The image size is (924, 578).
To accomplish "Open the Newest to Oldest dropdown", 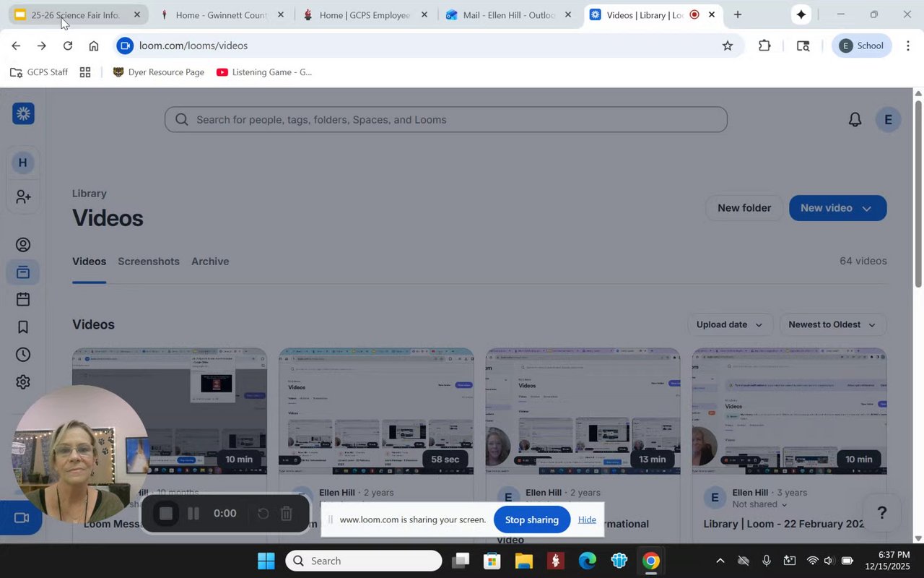I will click(833, 324).
